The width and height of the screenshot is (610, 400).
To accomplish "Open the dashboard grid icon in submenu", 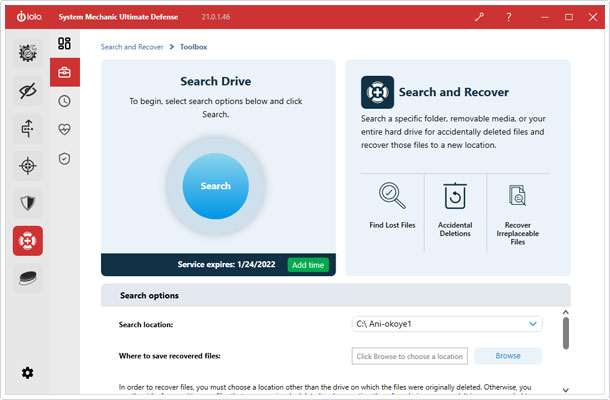I will click(x=64, y=43).
